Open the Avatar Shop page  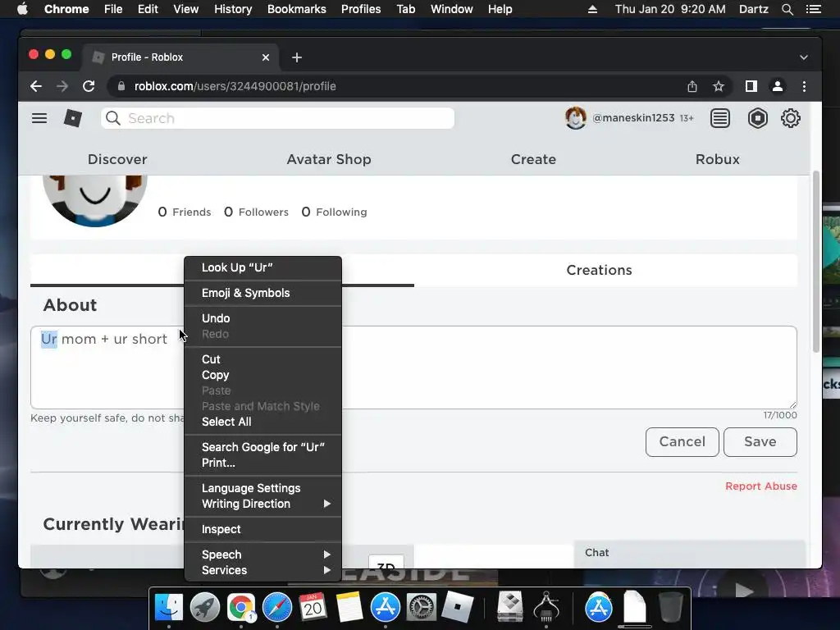[x=328, y=159]
